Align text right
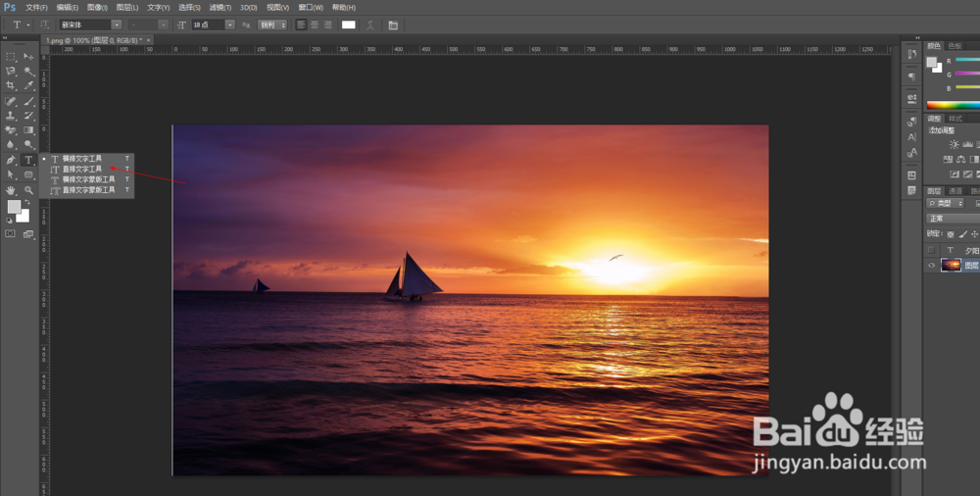 [327, 25]
